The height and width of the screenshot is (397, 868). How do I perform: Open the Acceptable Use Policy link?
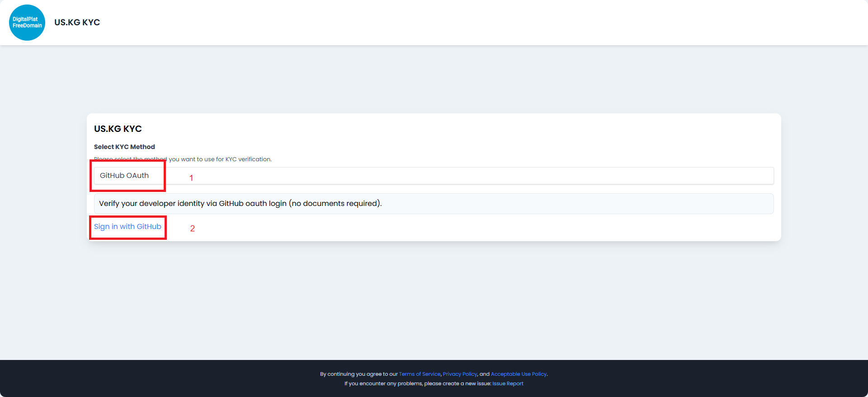(x=519, y=374)
